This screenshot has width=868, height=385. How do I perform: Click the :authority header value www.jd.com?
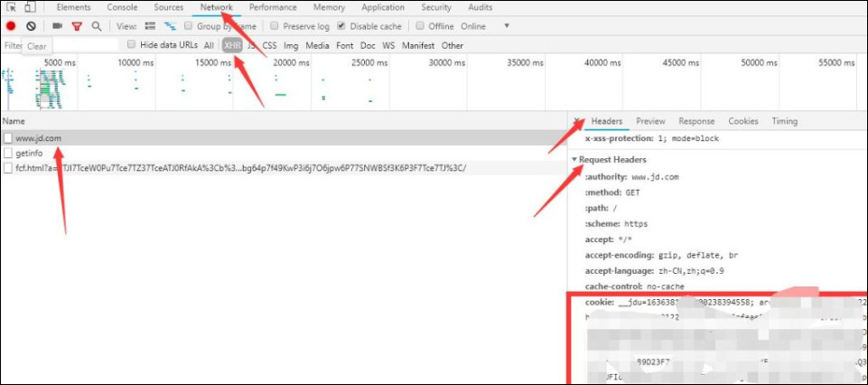655,177
